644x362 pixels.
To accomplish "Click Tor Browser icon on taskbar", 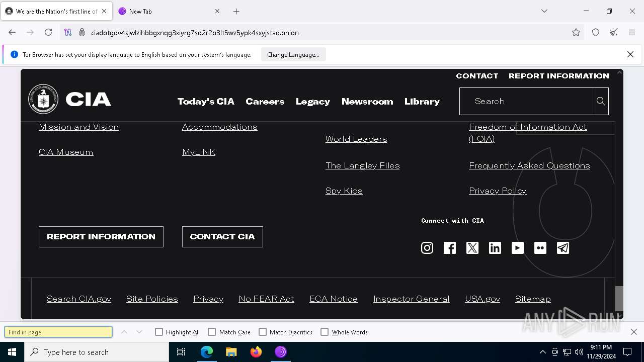I will 281,352.
